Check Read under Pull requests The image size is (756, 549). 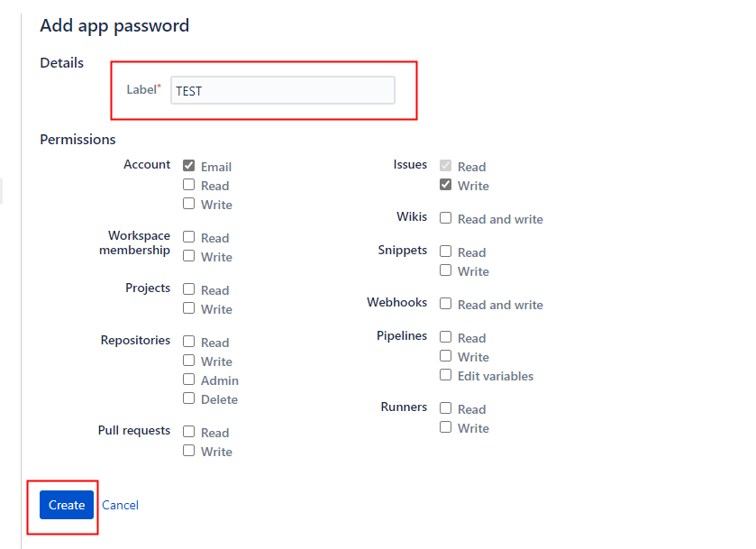tap(188, 432)
